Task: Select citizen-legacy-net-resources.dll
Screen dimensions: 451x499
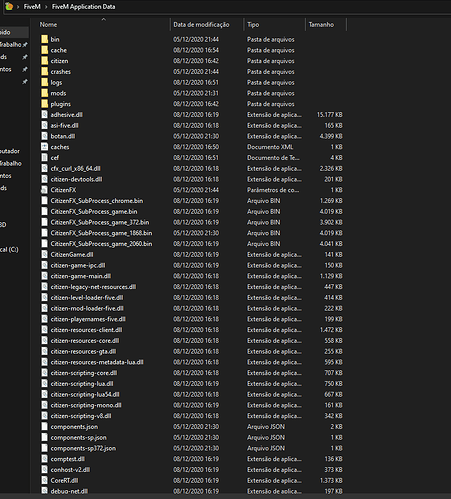Action: coord(93,287)
